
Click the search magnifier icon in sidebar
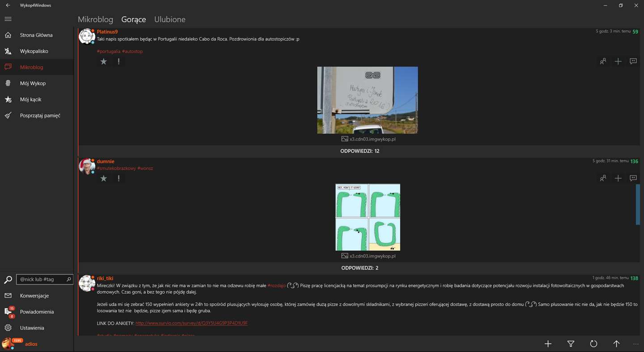[8, 280]
